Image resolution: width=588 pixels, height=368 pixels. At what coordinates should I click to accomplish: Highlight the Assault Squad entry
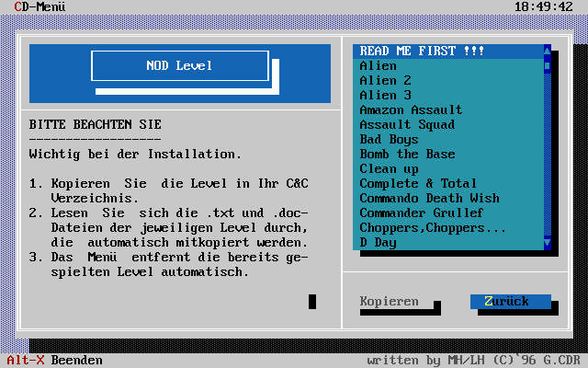tap(407, 125)
